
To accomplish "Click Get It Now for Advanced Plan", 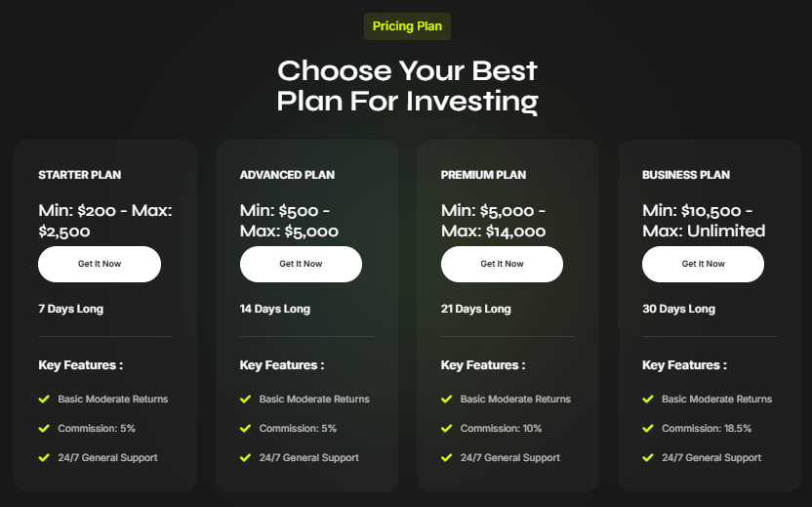I will (x=301, y=264).
